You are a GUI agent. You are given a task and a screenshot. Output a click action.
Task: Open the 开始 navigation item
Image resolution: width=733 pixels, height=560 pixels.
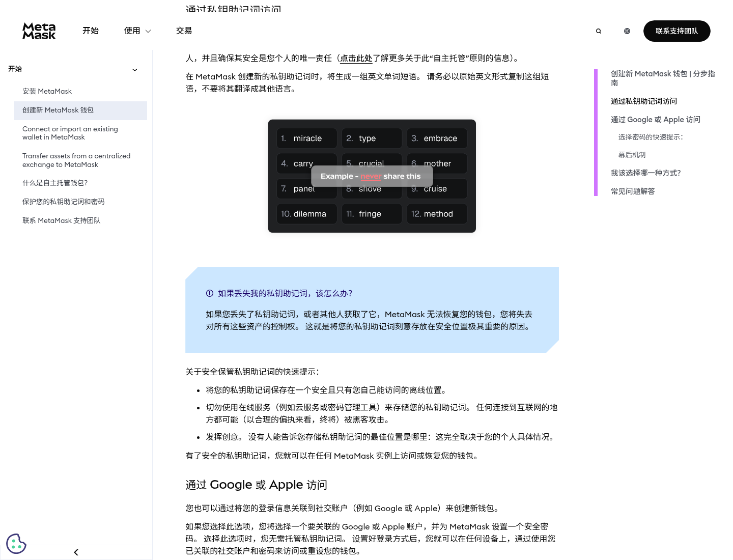point(91,31)
